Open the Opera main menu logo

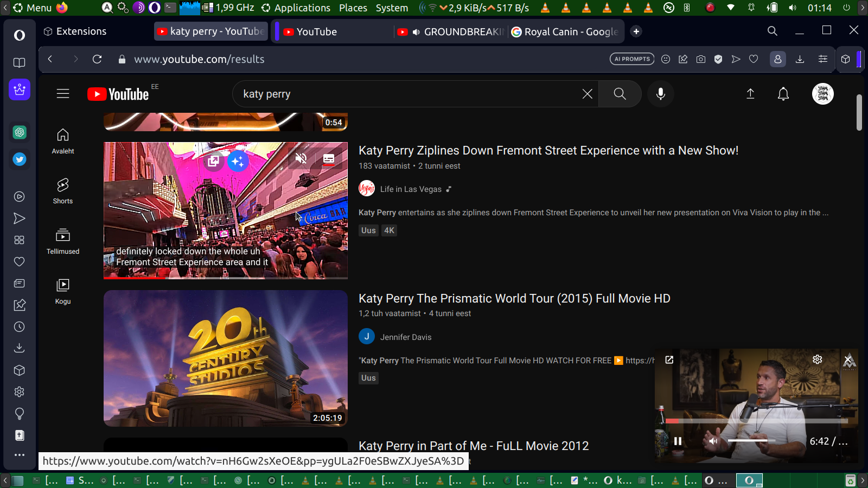click(20, 35)
